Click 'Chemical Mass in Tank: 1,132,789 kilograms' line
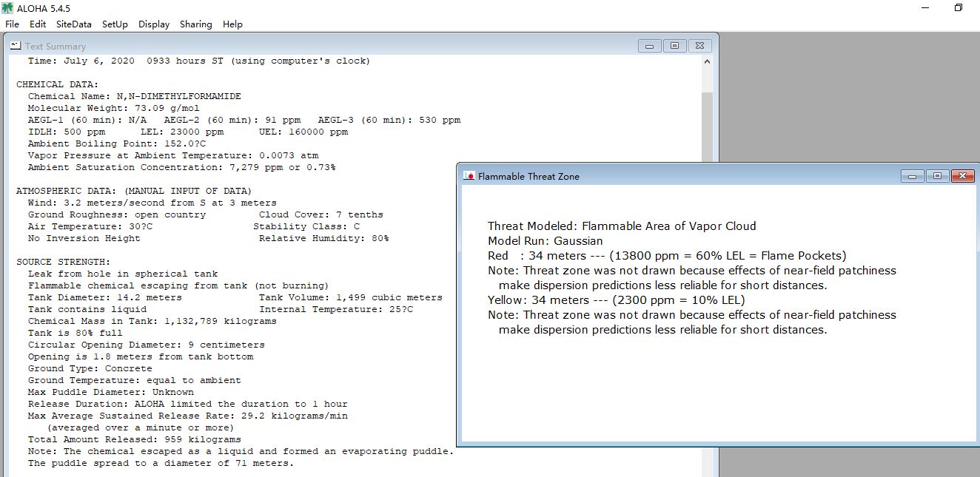Image resolution: width=980 pixels, height=477 pixels. click(x=152, y=321)
